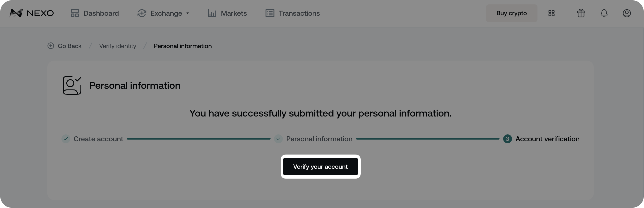Select the Personal information breadcrumb
Screen dimensions: 644x208
coord(183,46)
